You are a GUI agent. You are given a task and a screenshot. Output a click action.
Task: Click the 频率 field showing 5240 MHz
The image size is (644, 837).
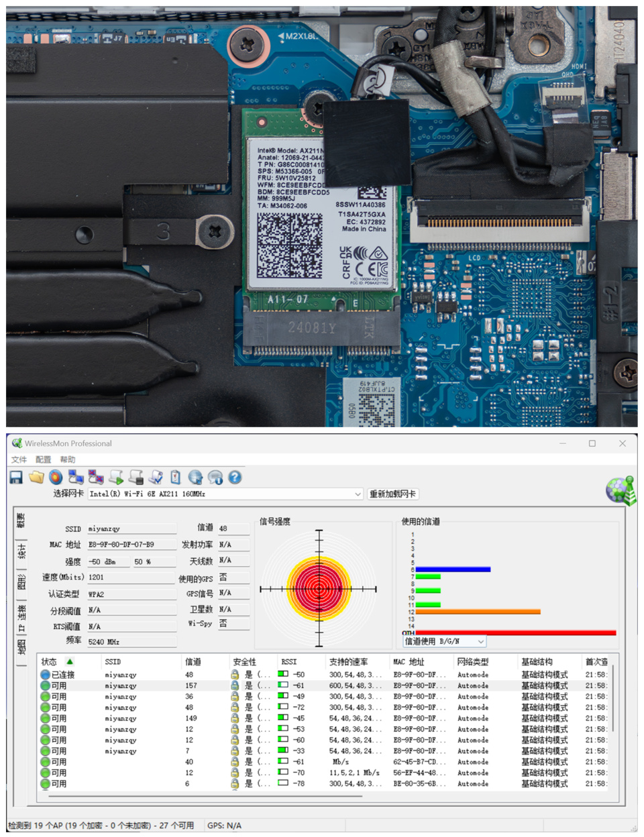pos(131,642)
